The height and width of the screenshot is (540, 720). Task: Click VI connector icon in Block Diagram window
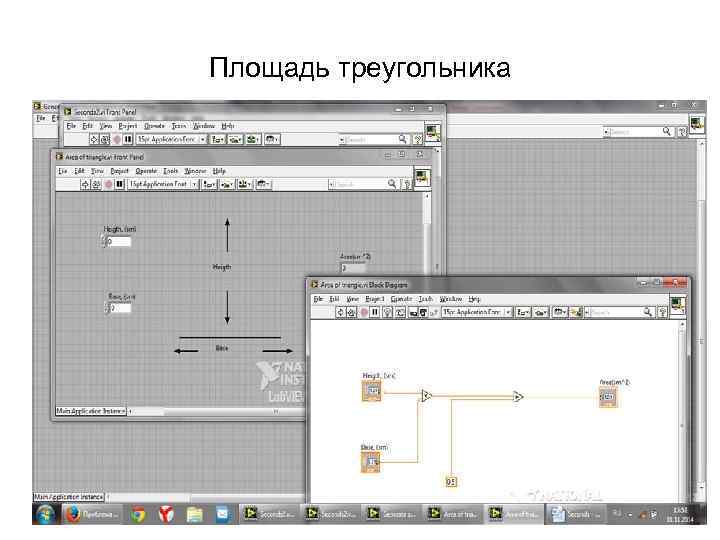677,305
